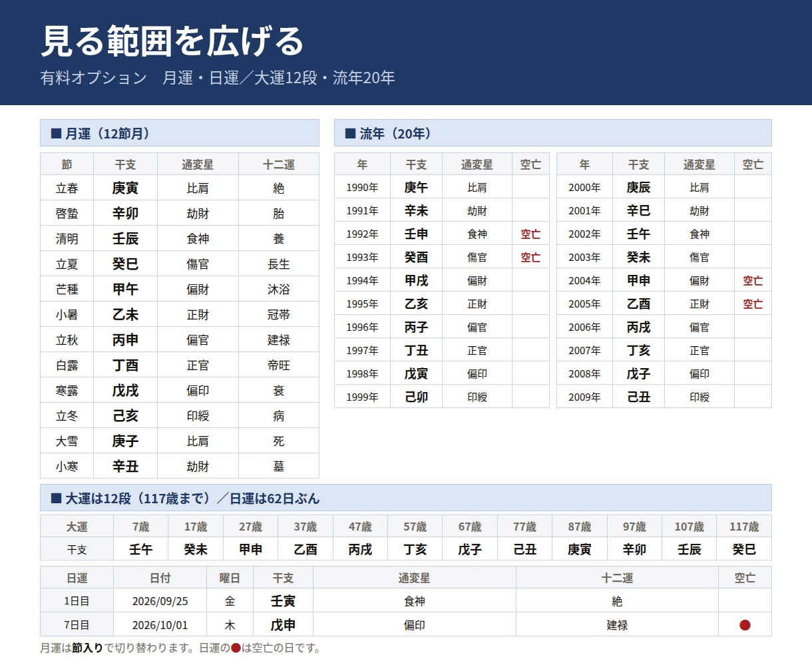This screenshot has height=671, width=812.
Task: Click the 1997年 cell
Action: 362,351
